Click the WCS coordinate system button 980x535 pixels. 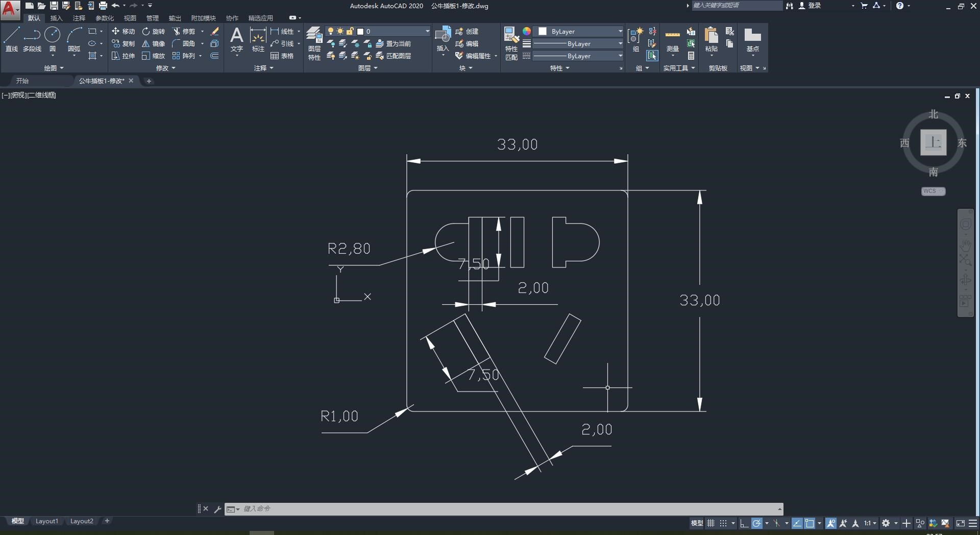point(933,191)
